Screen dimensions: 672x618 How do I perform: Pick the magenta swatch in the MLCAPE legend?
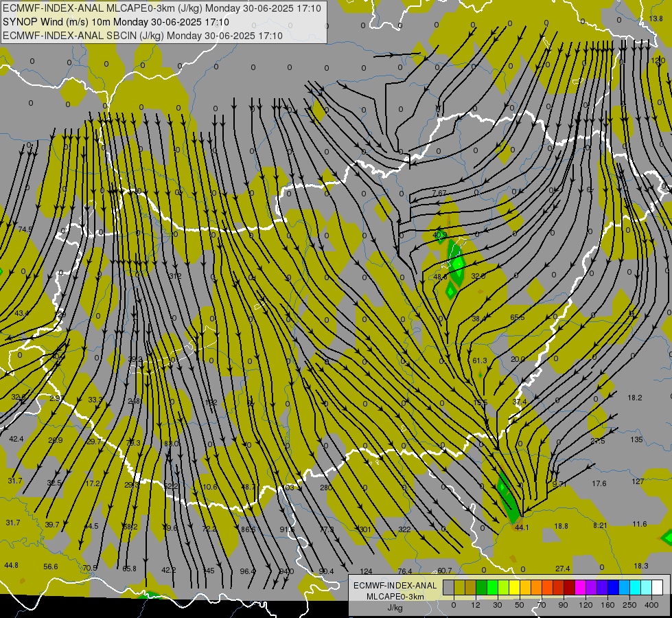click(x=581, y=588)
